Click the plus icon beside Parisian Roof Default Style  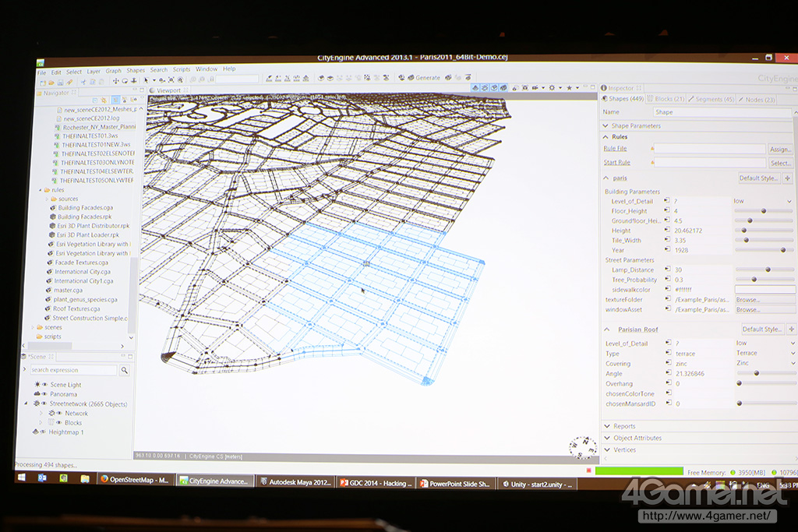pos(792,329)
